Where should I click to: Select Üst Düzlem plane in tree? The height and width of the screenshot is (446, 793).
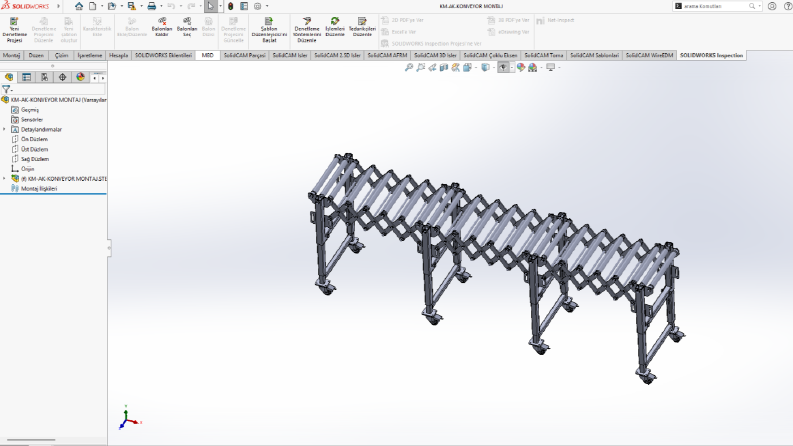(x=34, y=149)
